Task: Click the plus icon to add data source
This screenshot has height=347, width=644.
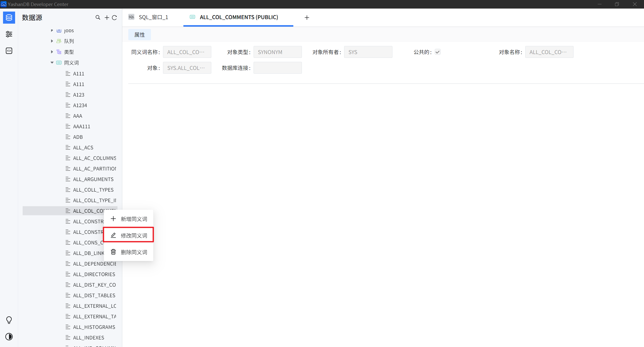Action: [x=107, y=18]
